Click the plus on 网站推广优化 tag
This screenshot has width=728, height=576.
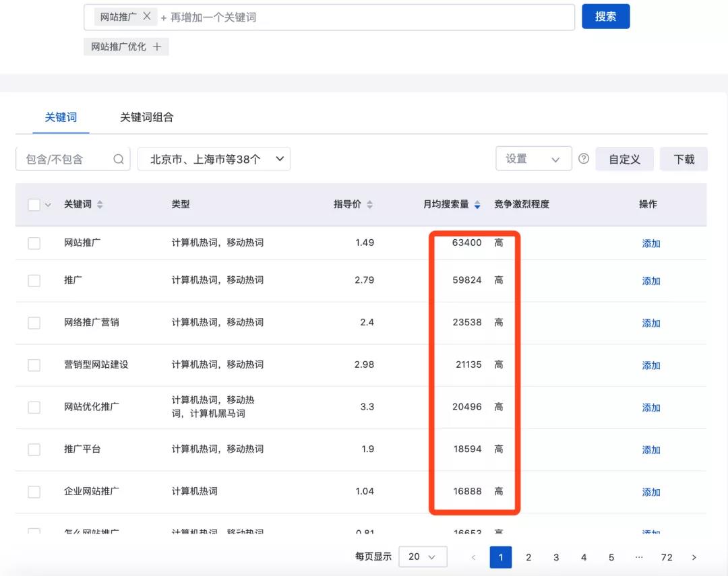point(156,46)
